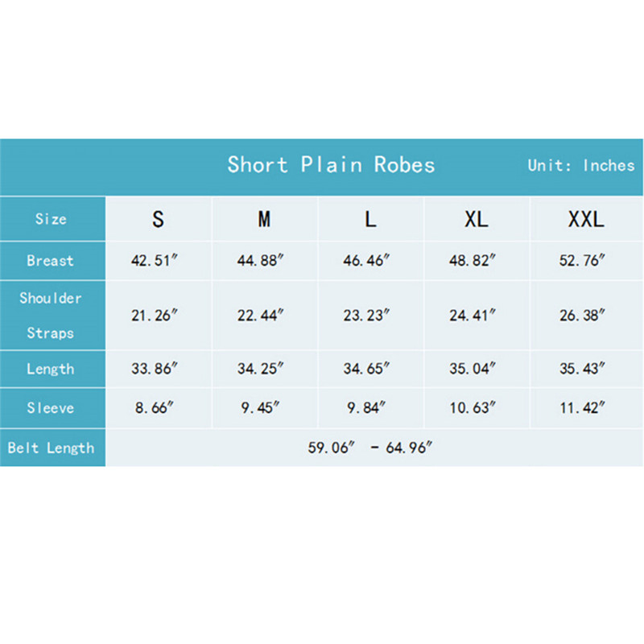The width and height of the screenshot is (644, 644).
Task: Select the XL size column header
Action: [x=477, y=219]
